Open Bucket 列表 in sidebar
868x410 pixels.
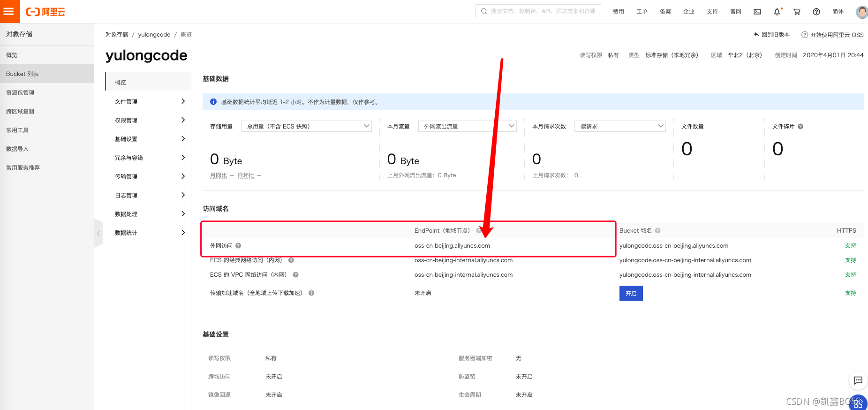(x=47, y=74)
